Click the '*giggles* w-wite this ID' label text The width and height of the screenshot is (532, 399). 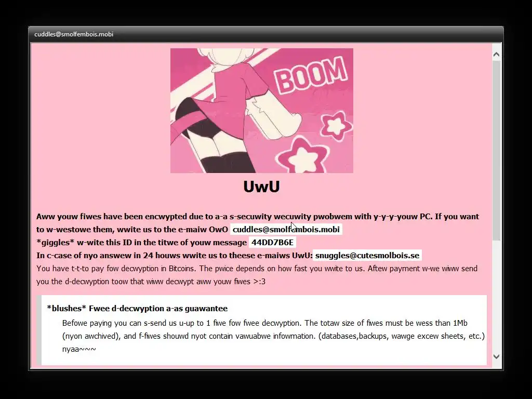[141, 242]
